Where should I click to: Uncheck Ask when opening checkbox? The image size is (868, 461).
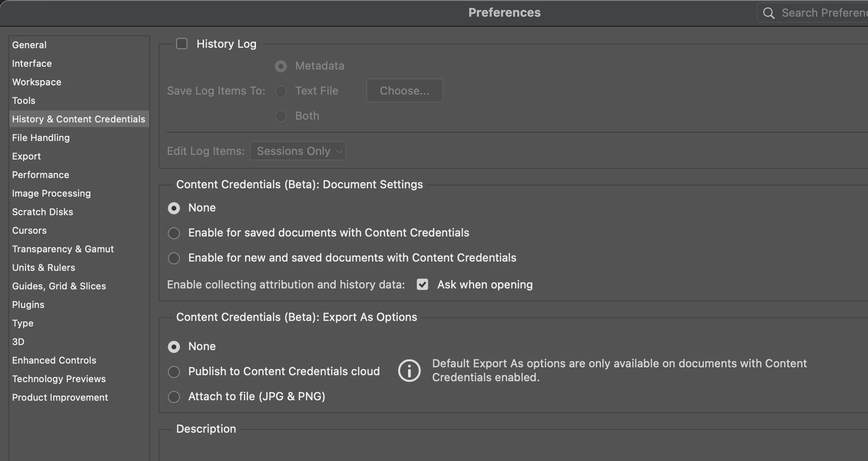(422, 284)
